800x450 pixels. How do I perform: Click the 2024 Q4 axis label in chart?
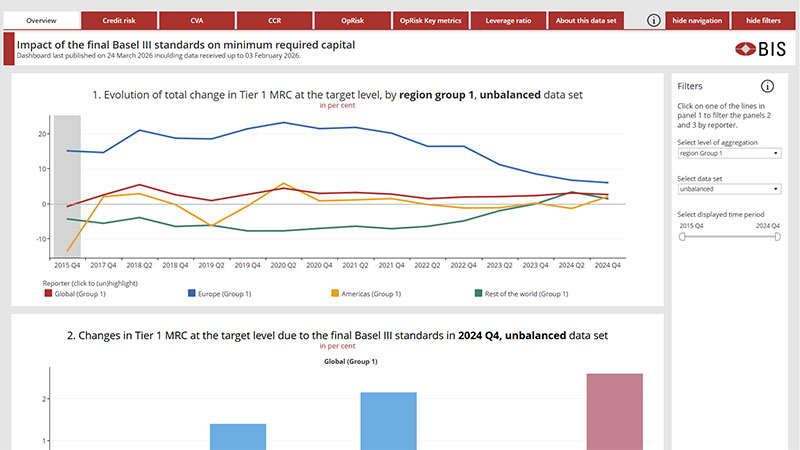tap(608, 265)
